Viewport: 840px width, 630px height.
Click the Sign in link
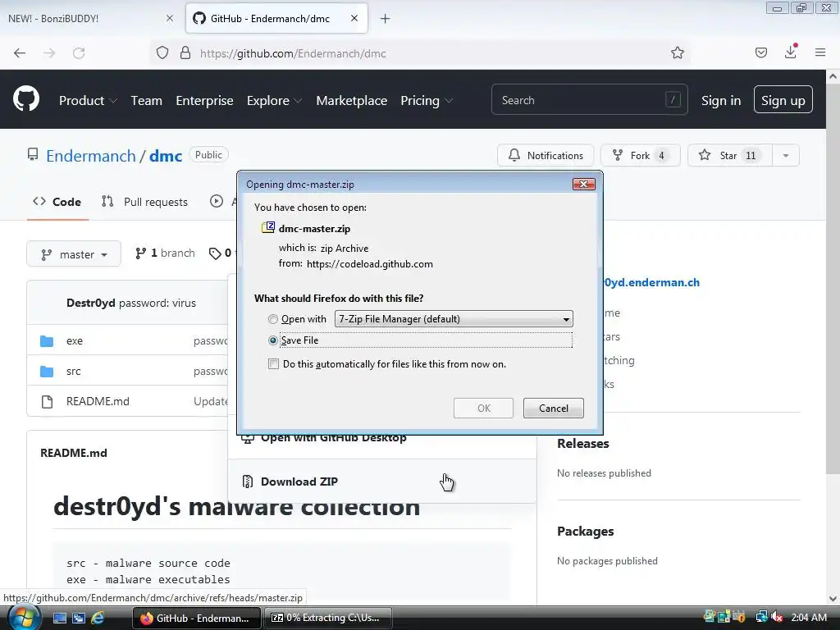(x=721, y=100)
